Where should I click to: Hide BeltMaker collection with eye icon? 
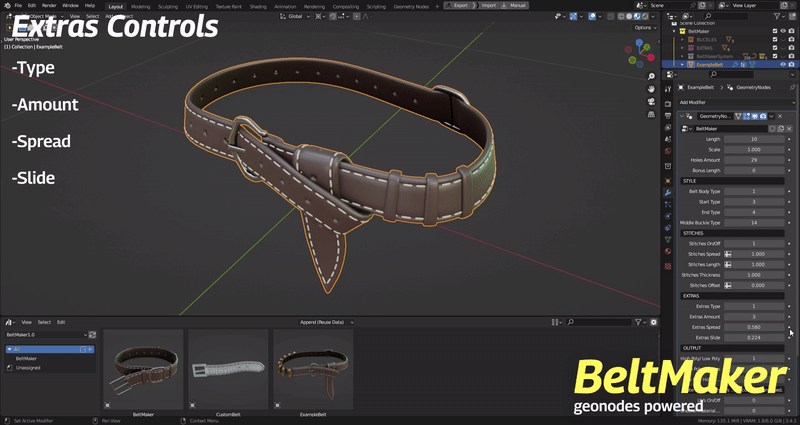(x=783, y=31)
